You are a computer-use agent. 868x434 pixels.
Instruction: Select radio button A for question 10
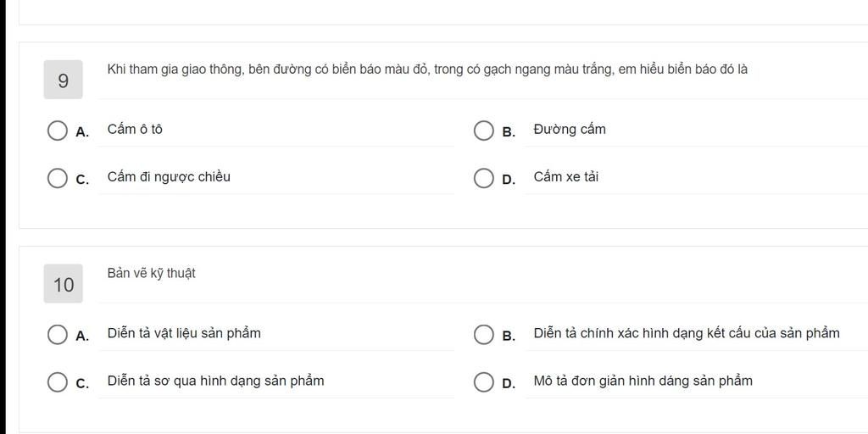(58, 335)
